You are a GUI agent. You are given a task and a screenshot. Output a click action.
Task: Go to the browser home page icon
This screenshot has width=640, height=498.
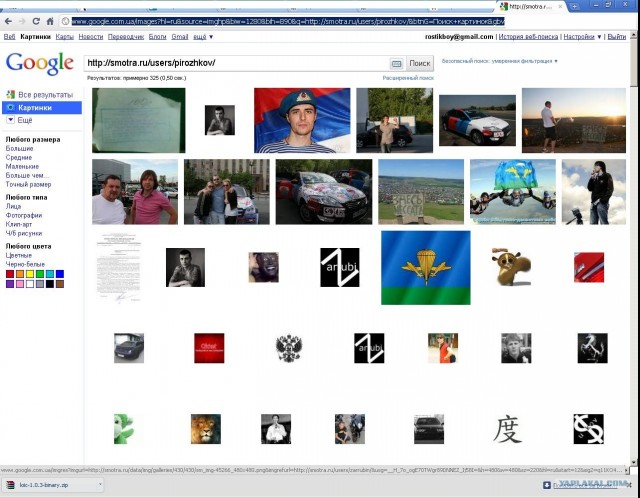[50, 21]
